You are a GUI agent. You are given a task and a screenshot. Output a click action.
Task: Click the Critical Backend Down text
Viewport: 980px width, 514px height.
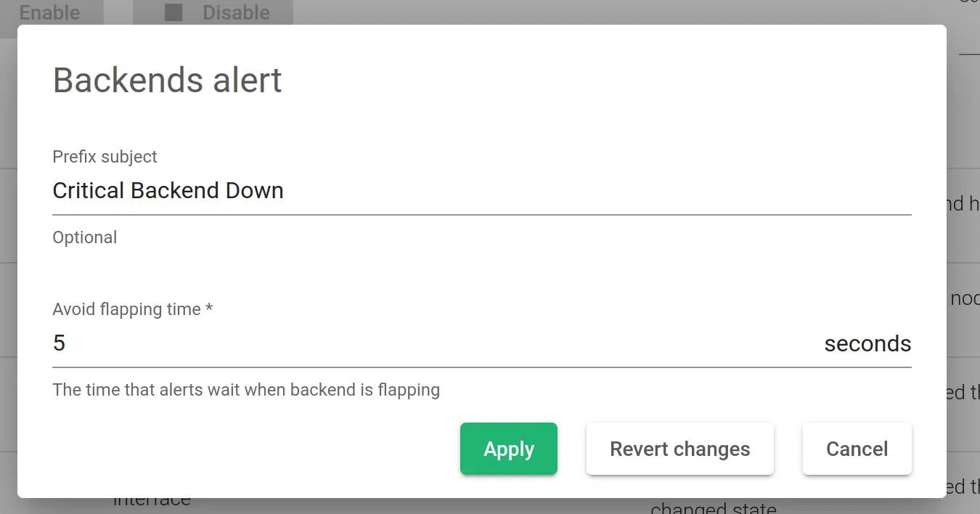pos(168,191)
